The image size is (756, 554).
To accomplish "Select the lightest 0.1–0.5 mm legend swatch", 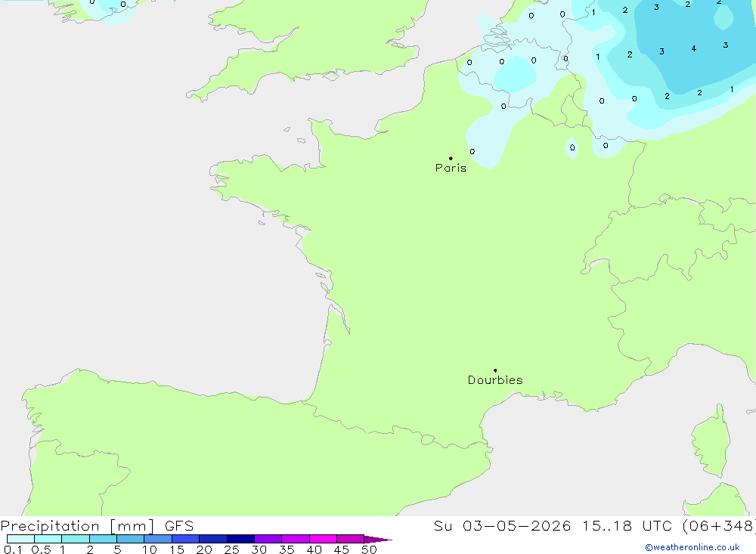I will click(x=20, y=539).
